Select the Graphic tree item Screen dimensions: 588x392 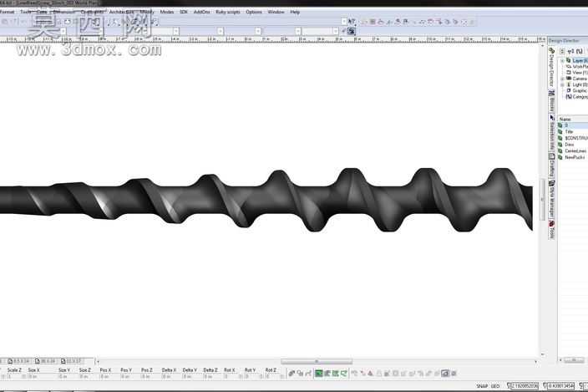coord(577,91)
